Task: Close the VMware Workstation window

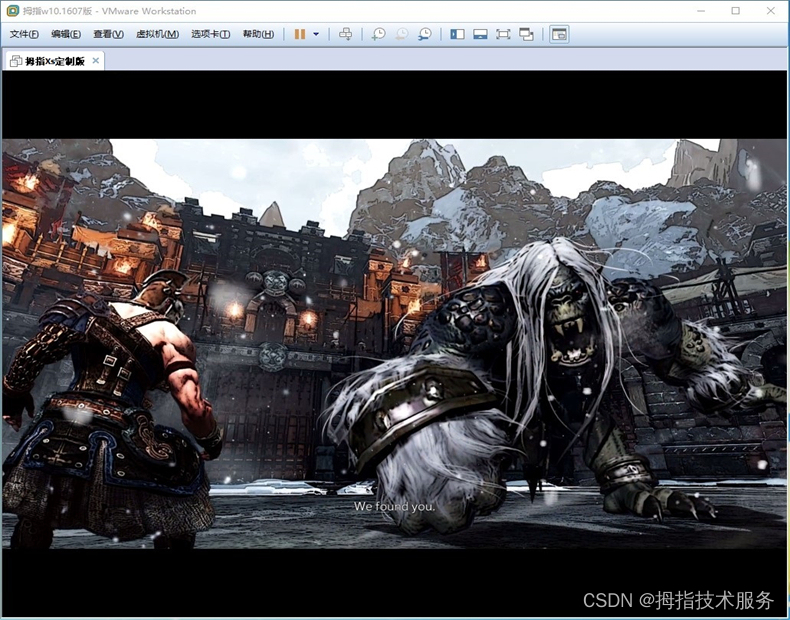Action: (x=771, y=11)
